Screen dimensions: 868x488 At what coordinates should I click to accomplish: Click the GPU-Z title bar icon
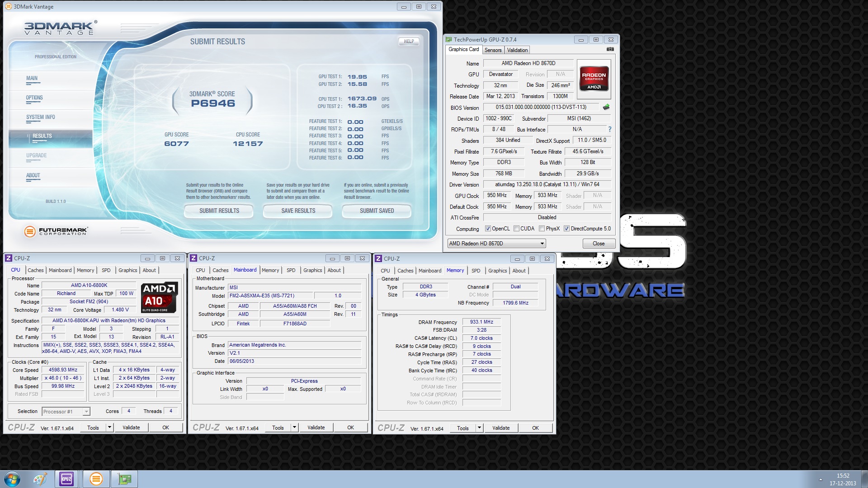tap(449, 40)
